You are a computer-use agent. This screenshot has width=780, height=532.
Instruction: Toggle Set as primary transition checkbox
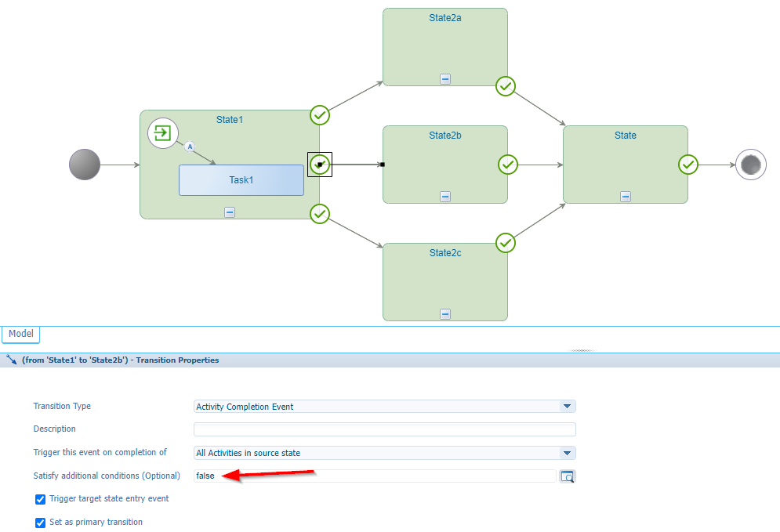[x=41, y=523]
